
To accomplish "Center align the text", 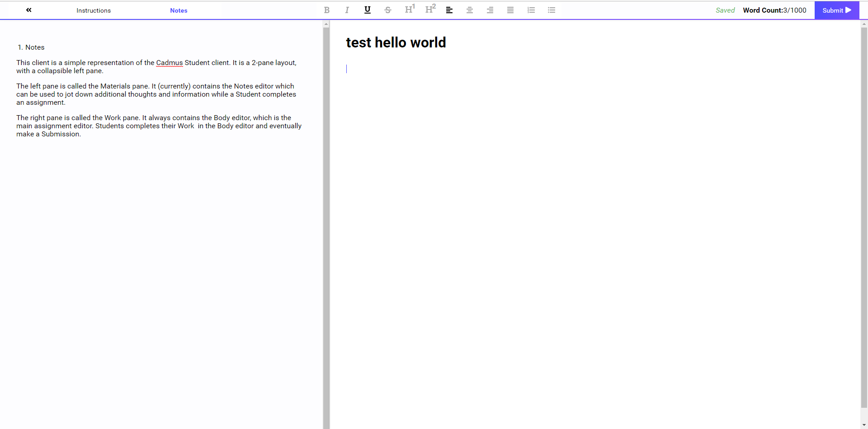I will (x=470, y=10).
